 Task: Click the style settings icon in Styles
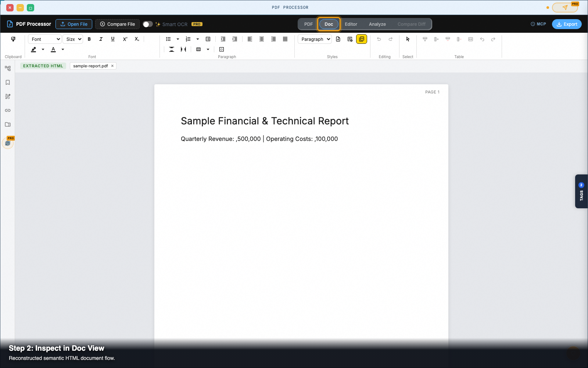tap(350, 39)
